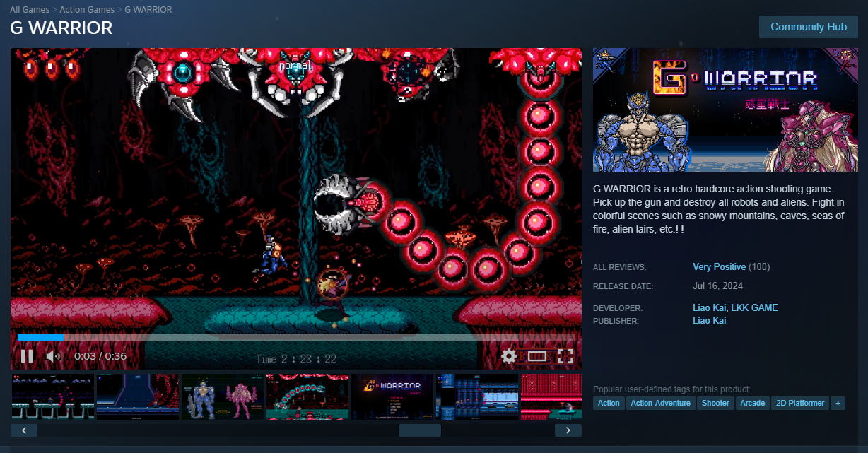Select the blue corridor screenshot thumbnail
This screenshot has width=868, height=453.
(x=138, y=397)
